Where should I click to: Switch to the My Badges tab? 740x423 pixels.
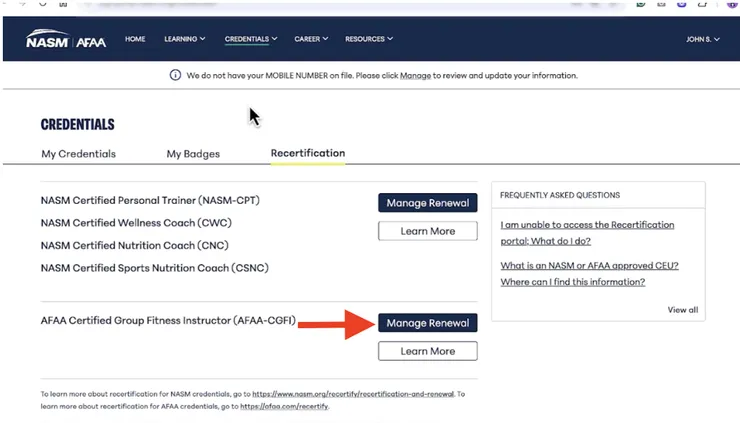[193, 154]
